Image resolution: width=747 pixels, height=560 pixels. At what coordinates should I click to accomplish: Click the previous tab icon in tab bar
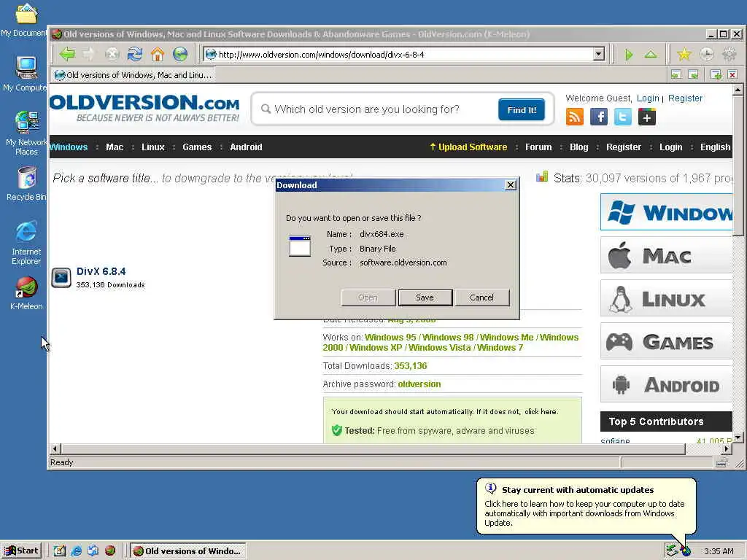click(676, 74)
